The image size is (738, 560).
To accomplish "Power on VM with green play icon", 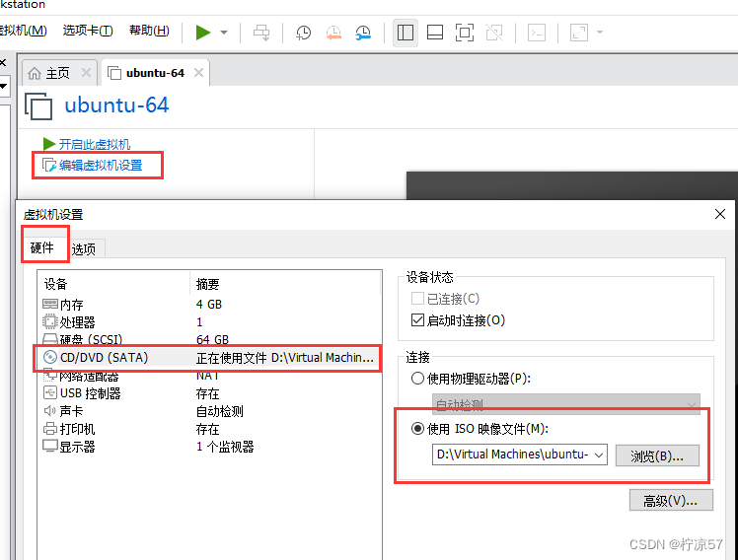I will coord(203,33).
